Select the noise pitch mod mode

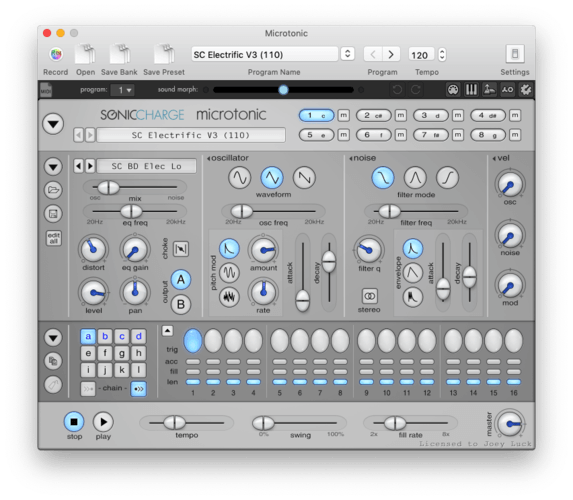[229, 297]
